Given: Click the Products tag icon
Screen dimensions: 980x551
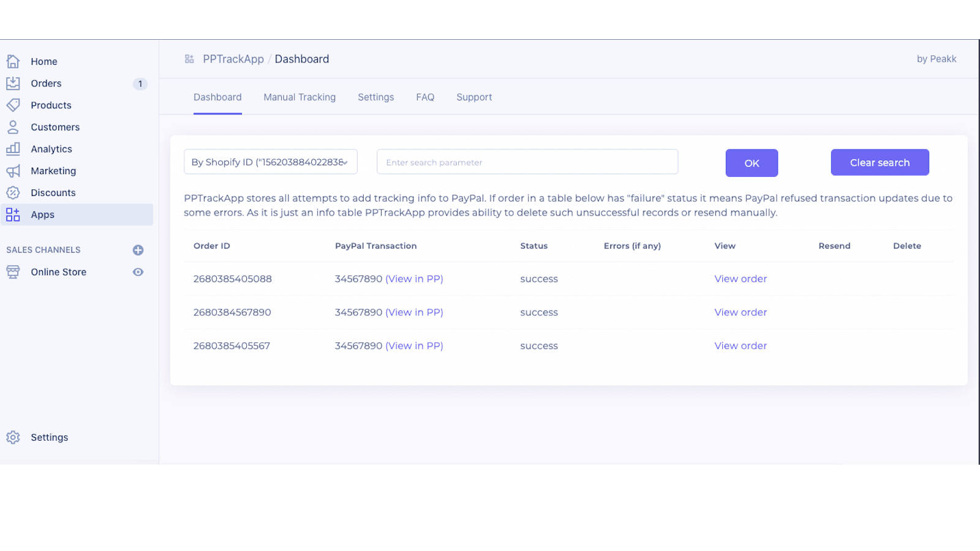Looking at the screenshot, I should coord(13,105).
